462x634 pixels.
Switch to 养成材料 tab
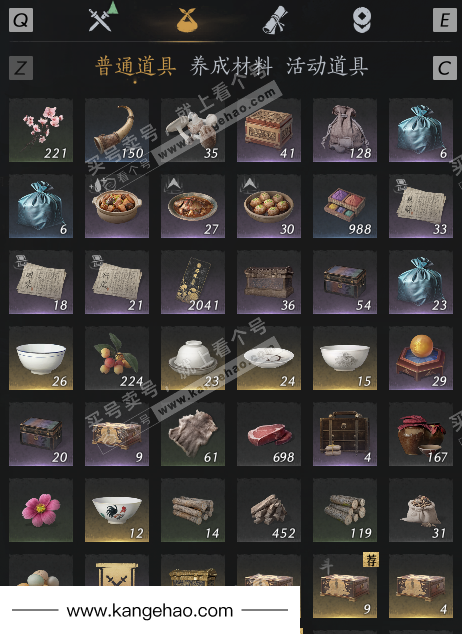click(x=231, y=67)
